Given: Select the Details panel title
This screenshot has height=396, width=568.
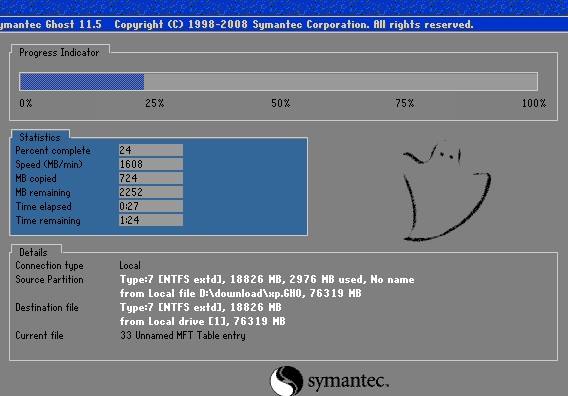Looking at the screenshot, I should click(33, 252).
